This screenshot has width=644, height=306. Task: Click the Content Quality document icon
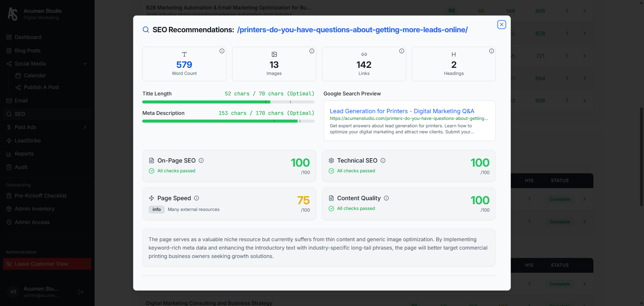331,198
